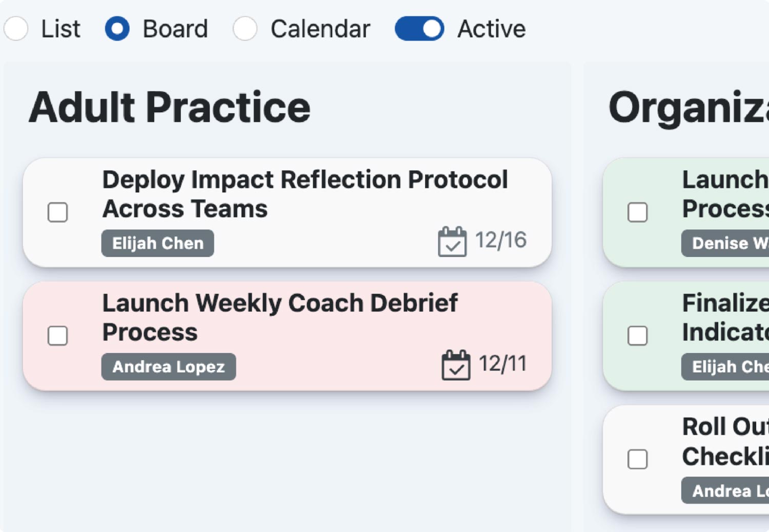Click the Elijah Chen tag on Deploy card
The width and height of the screenshot is (769, 532).
pos(157,243)
